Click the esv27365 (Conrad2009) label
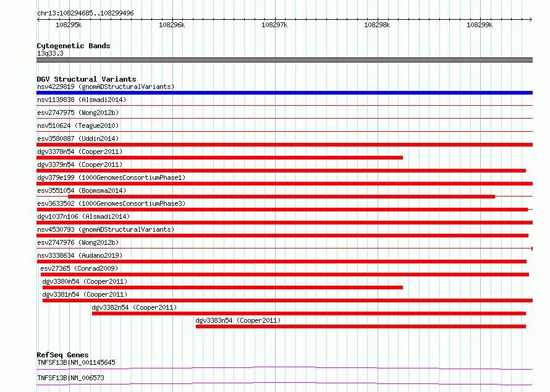 (79, 268)
